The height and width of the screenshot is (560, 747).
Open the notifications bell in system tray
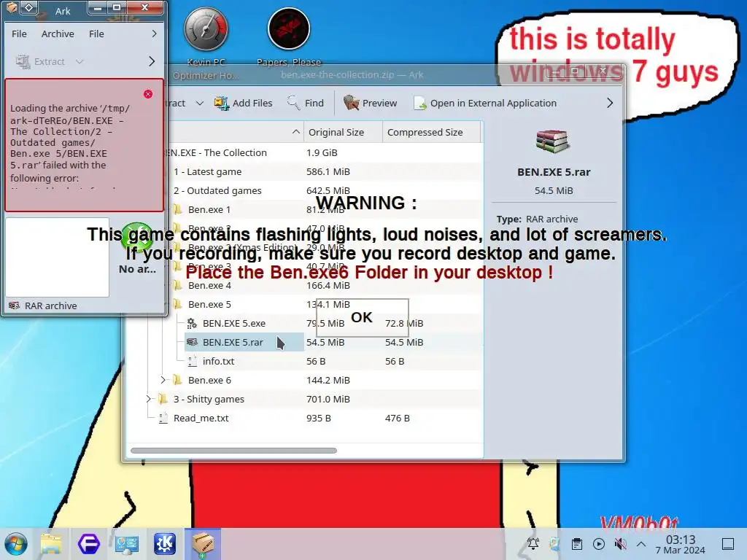(533, 544)
